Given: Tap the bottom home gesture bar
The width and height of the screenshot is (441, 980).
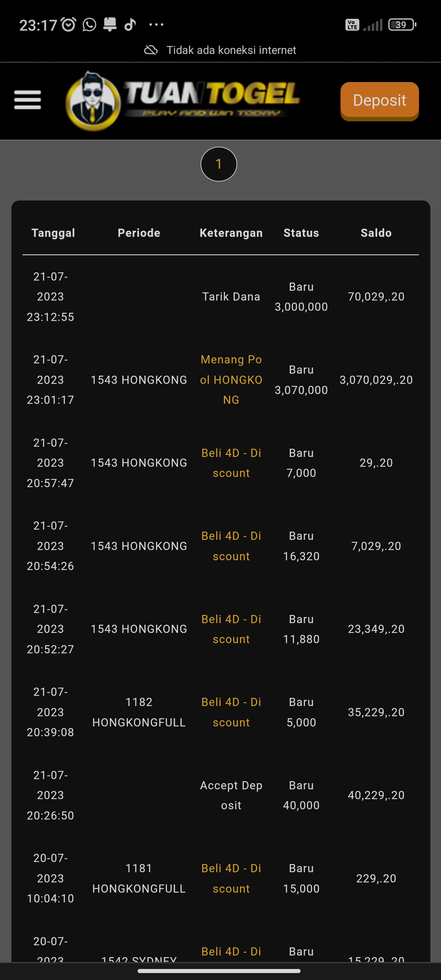Looking at the screenshot, I should pos(219,971).
